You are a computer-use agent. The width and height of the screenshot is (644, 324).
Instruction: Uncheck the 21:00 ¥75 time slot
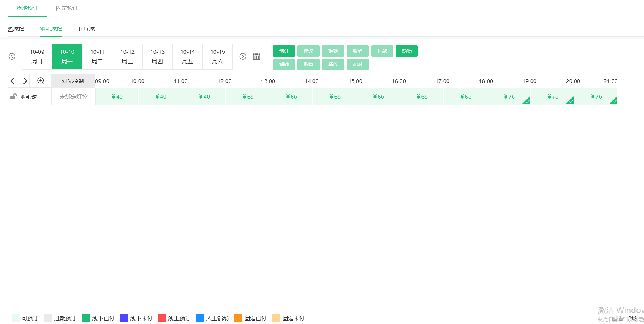click(596, 97)
